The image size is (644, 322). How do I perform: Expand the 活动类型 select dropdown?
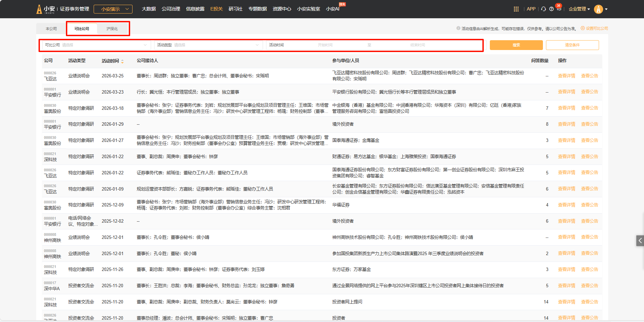click(x=208, y=45)
